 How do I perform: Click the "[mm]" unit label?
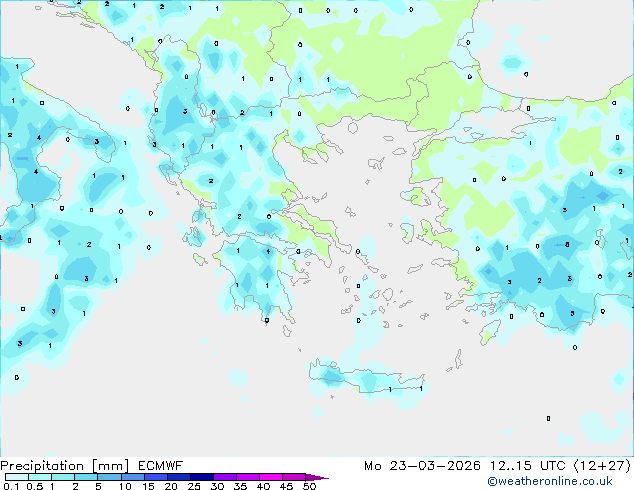(110, 466)
